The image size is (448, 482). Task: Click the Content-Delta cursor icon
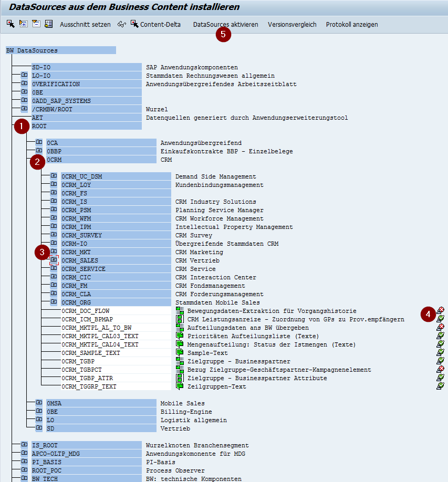coord(134,24)
